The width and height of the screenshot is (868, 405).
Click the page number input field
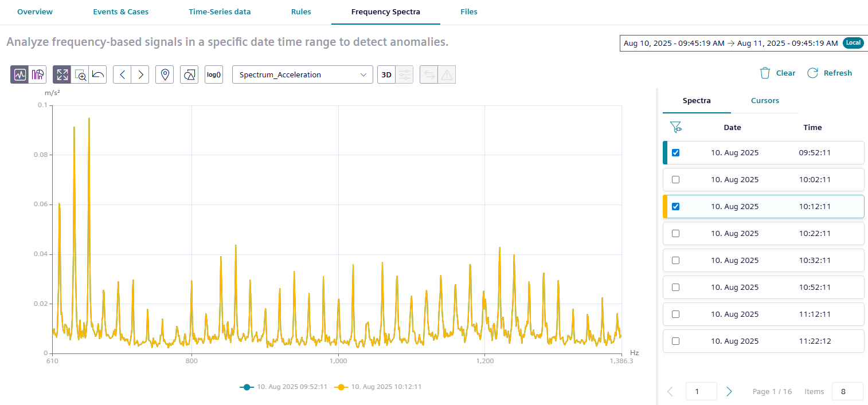701,392
